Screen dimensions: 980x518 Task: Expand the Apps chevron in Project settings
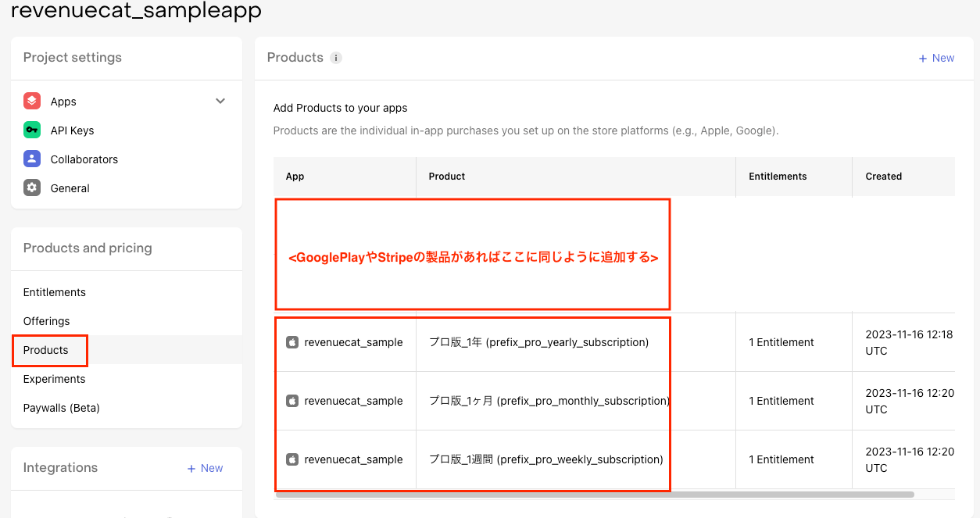220,102
